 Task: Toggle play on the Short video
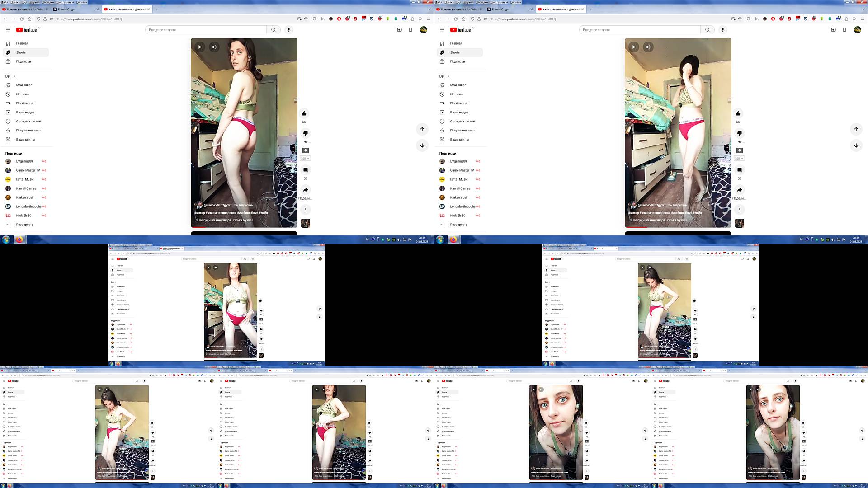200,47
